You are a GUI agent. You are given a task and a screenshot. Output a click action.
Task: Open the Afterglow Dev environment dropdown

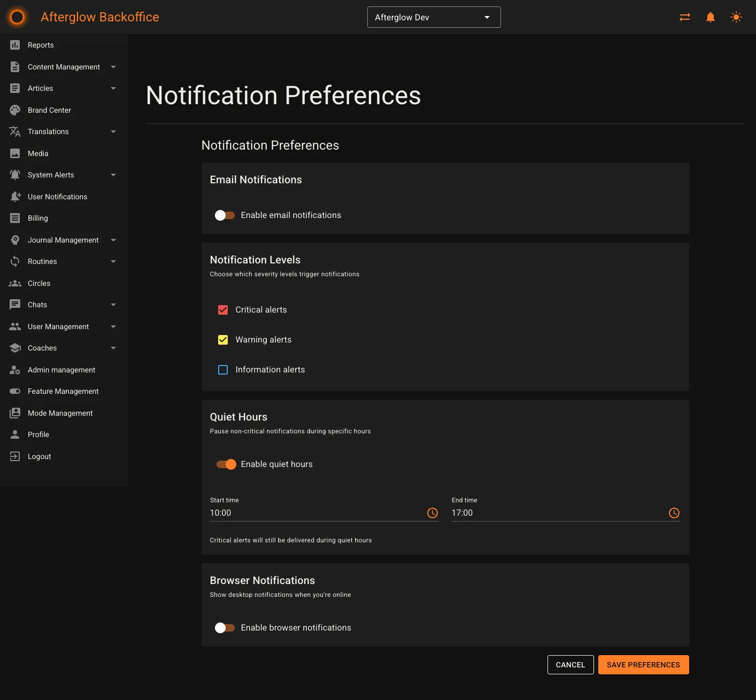pos(433,17)
